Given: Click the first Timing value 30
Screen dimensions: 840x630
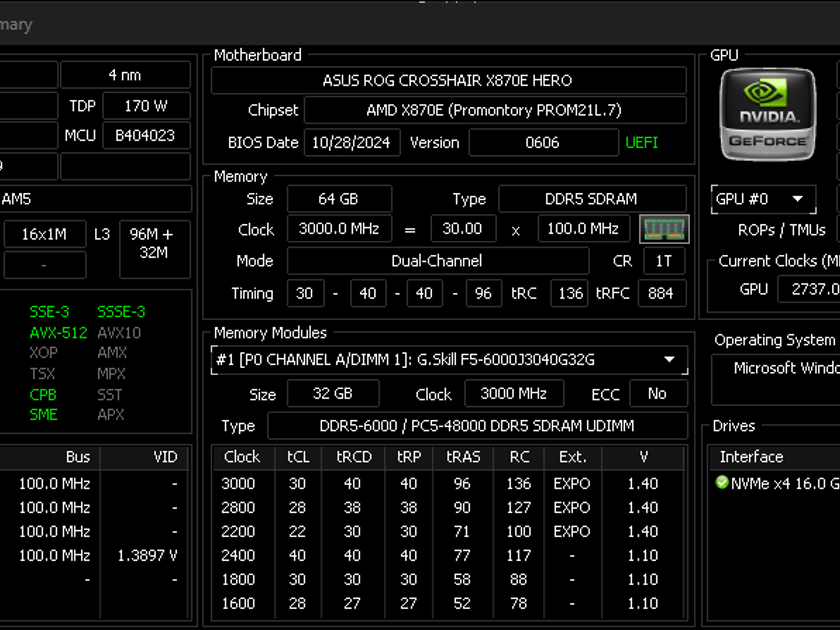Looking at the screenshot, I should (x=305, y=293).
